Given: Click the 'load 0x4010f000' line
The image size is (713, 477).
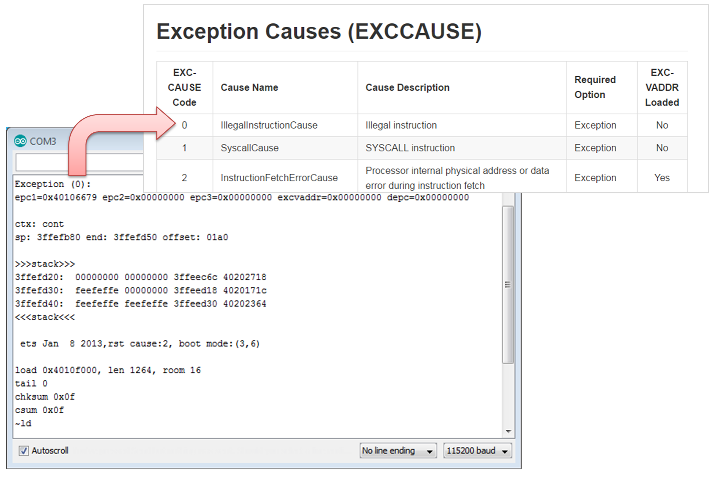Looking at the screenshot, I should click(x=108, y=370).
